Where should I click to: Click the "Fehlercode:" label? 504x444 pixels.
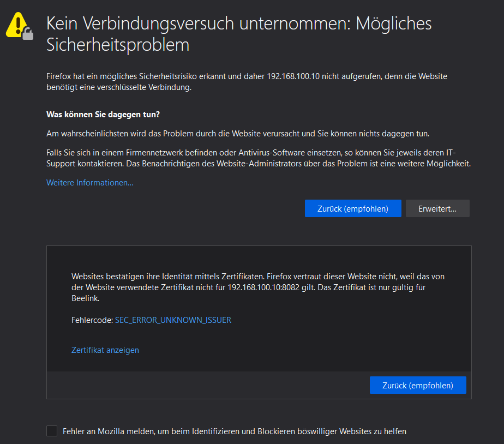coord(92,320)
